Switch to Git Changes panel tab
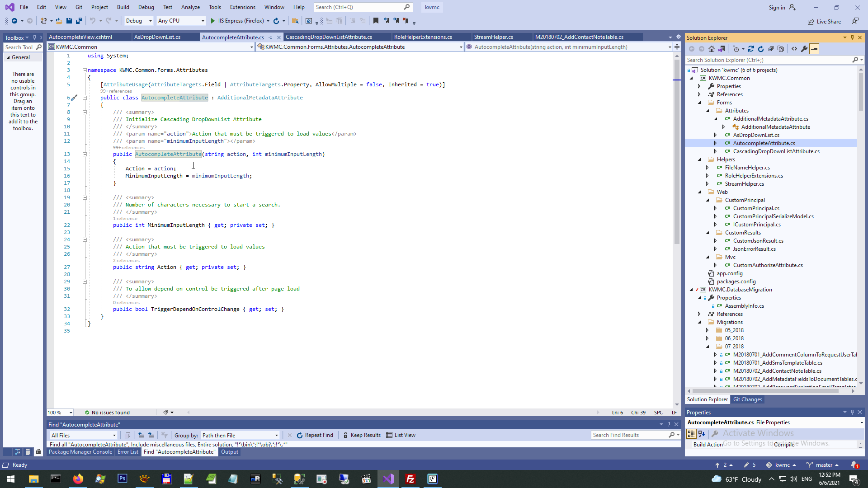 [747, 399]
